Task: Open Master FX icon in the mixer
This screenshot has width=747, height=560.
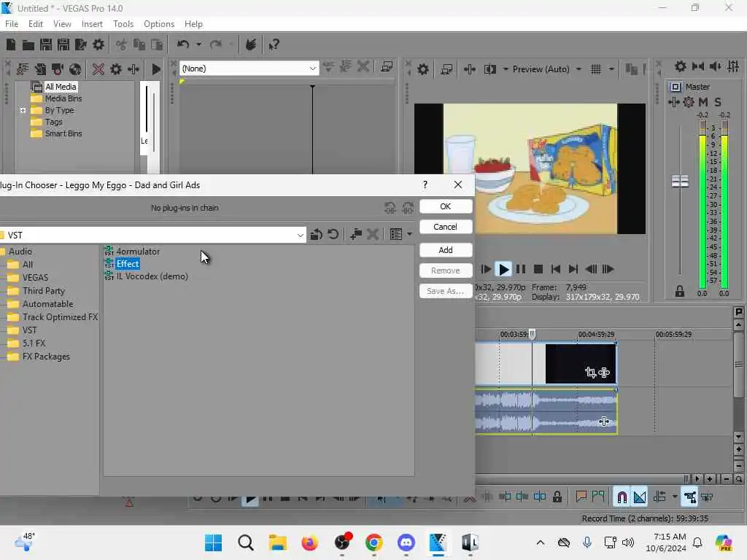Action: tap(673, 102)
